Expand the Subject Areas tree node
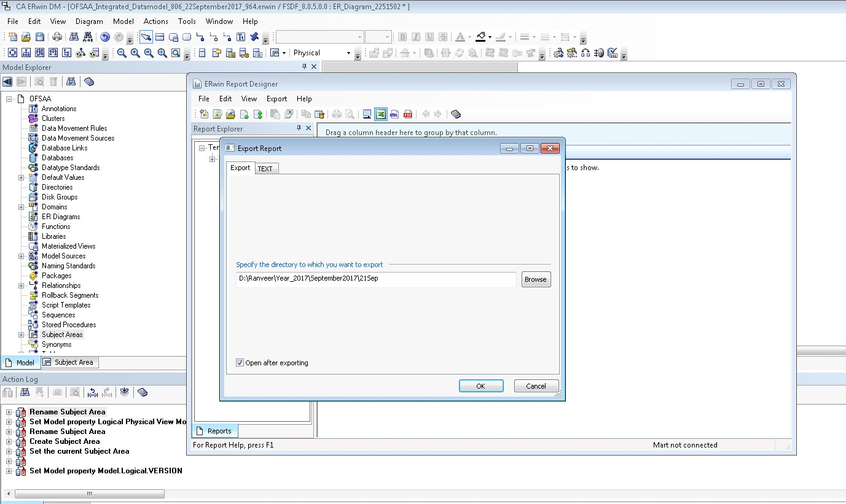Screen dimensions: 846x504 click(x=20, y=334)
